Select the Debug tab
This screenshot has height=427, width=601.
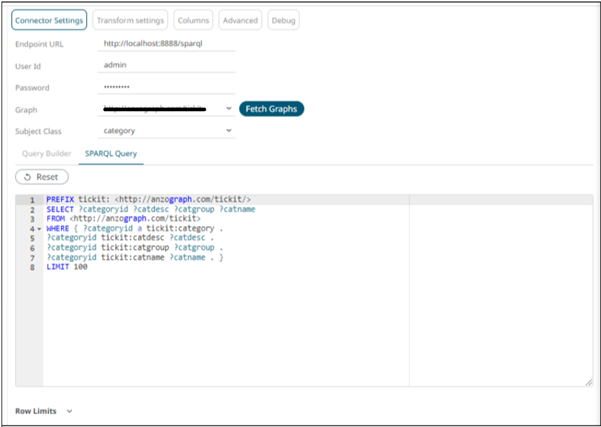click(x=283, y=20)
